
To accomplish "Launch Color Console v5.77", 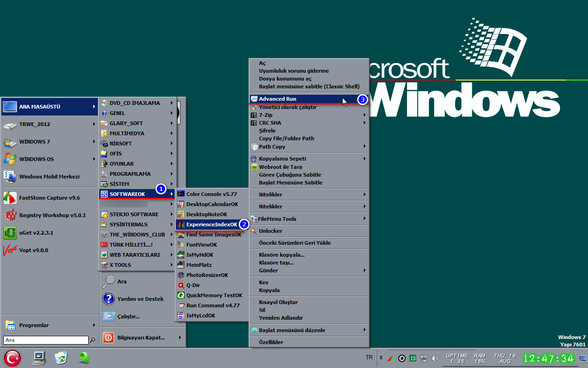I will pyautogui.click(x=212, y=194).
